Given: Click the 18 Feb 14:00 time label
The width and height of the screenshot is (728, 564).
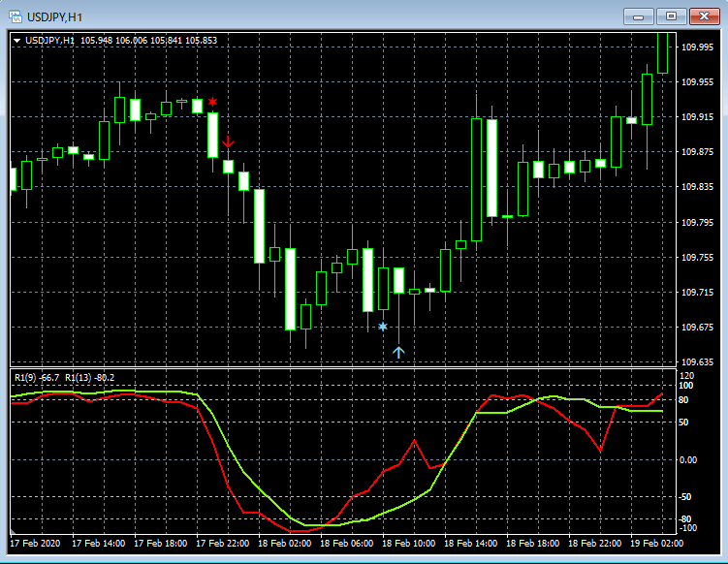Looking at the screenshot, I should (x=471, y=543).
